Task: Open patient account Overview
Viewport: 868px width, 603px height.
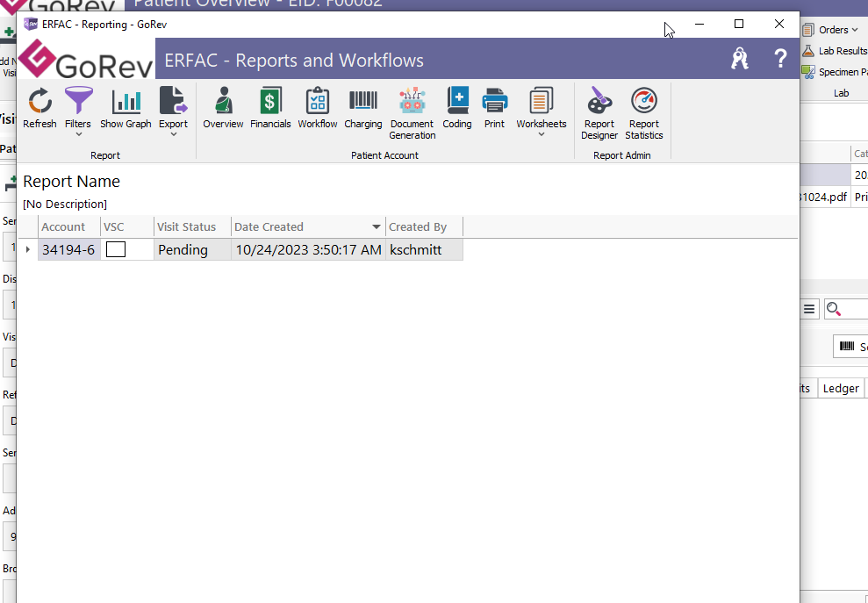Action: pyautogui.click(x=223, y=108)
